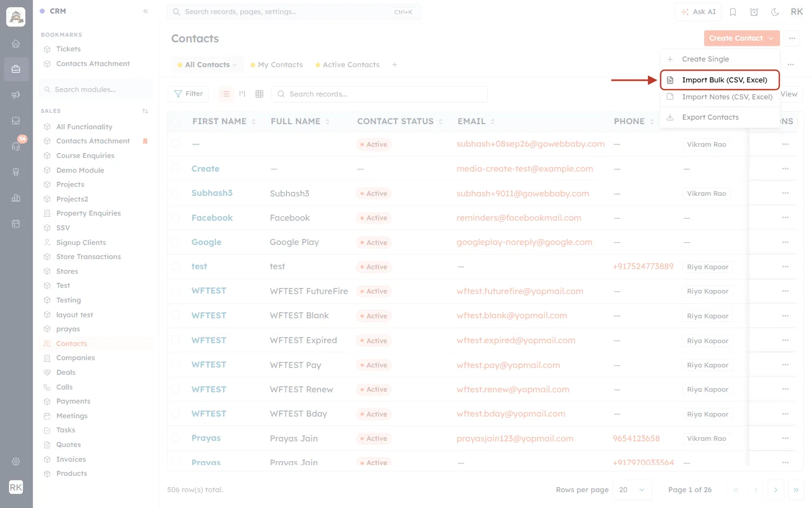Focus the Search records field

(379, 94)
